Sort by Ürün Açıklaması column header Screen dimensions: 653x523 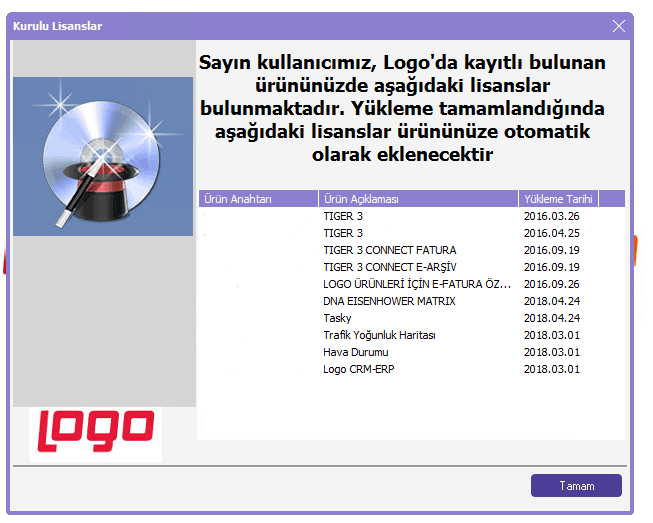click(x=418, y=199)
